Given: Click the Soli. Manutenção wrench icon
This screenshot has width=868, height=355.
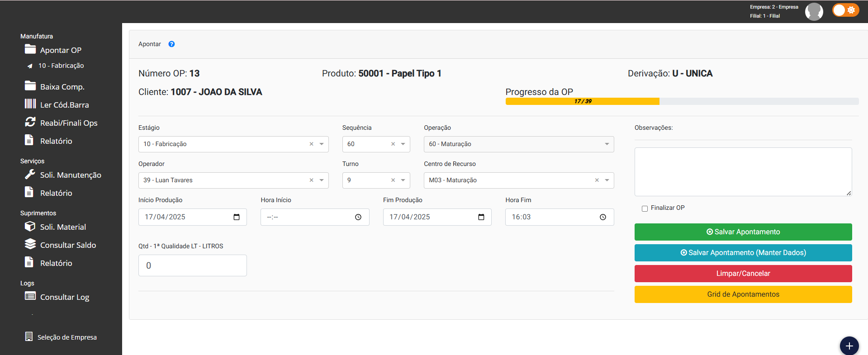Looking at the screenshot, I should pos(30,174).
